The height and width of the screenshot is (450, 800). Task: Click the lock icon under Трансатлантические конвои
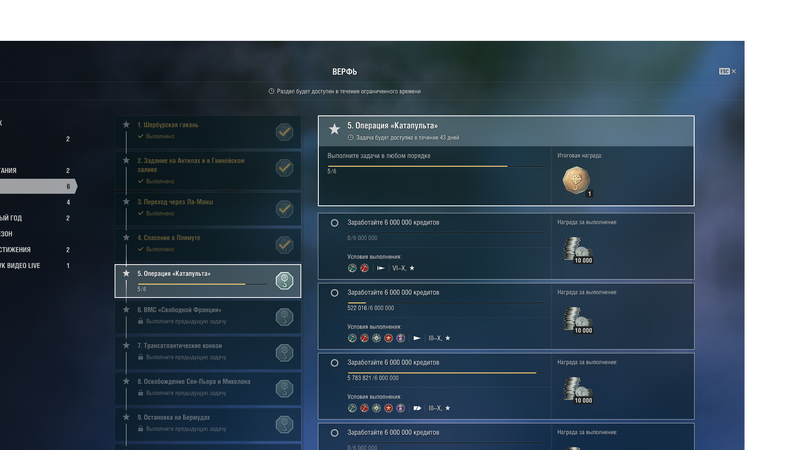click(x=140, y=357)
